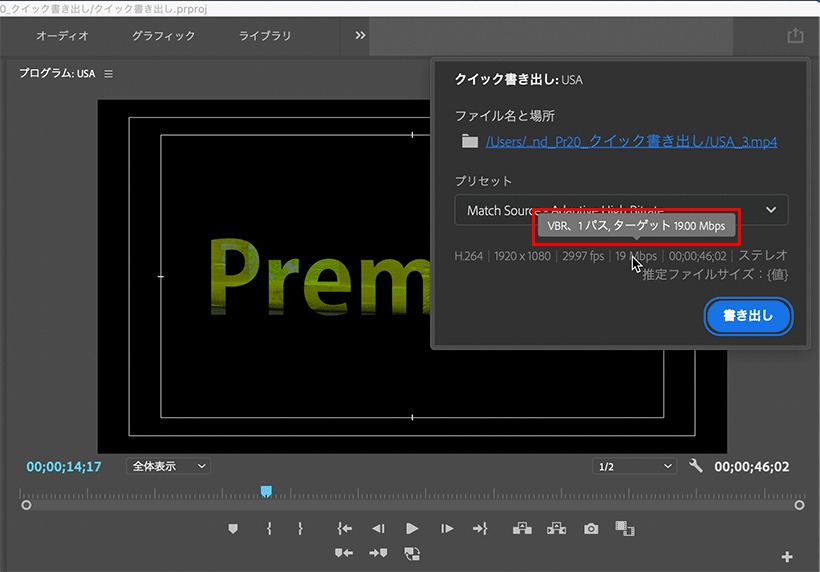The image size is (820, 572).
Task: Click the current timecode 00;00;14;17
Action: 64,466
